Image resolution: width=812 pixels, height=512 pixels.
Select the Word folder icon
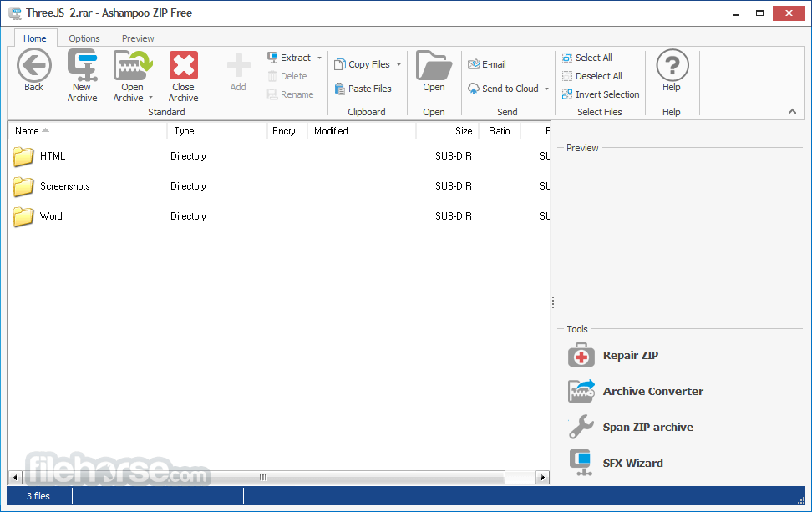coord(23,216)
